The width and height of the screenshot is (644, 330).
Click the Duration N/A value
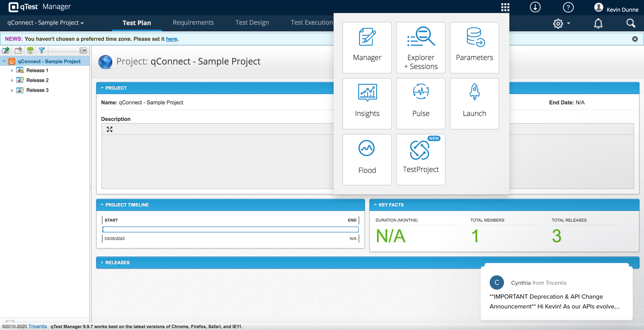(390, 236)
